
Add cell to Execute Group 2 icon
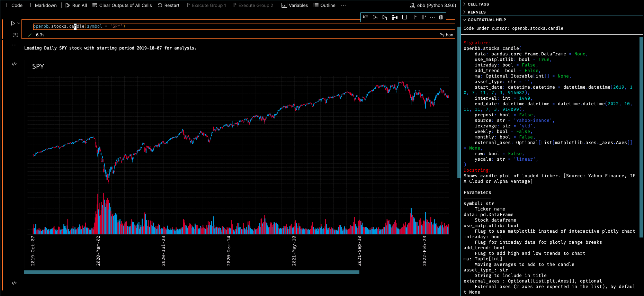point(424,17)
